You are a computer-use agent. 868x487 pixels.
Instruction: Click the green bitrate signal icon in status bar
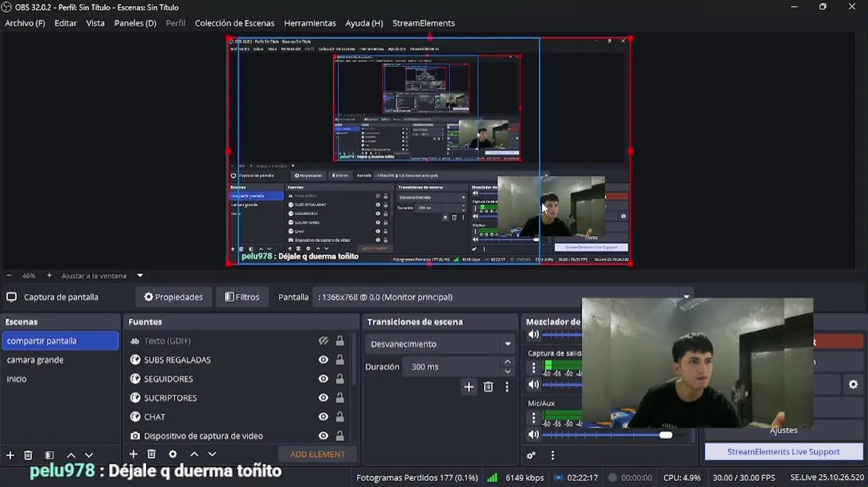[x=492, y=478]
